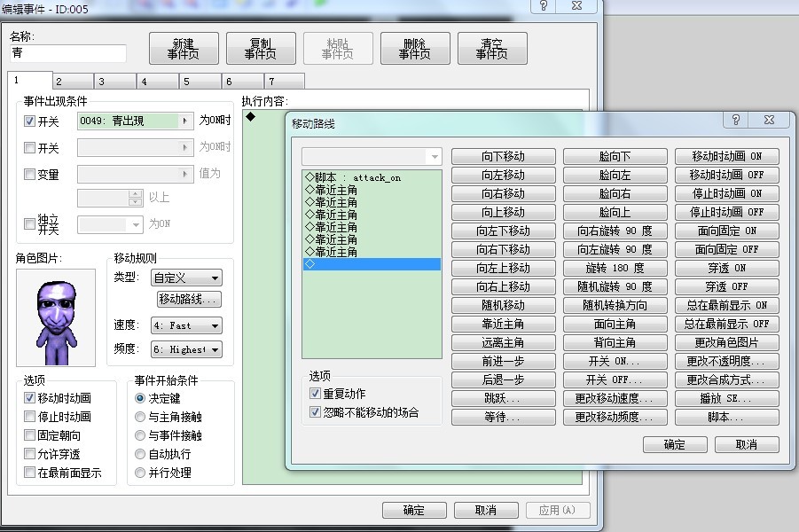The image size is (799, 532).
Task: Click the 名称 input field containing 青
Action: (68, 53)
